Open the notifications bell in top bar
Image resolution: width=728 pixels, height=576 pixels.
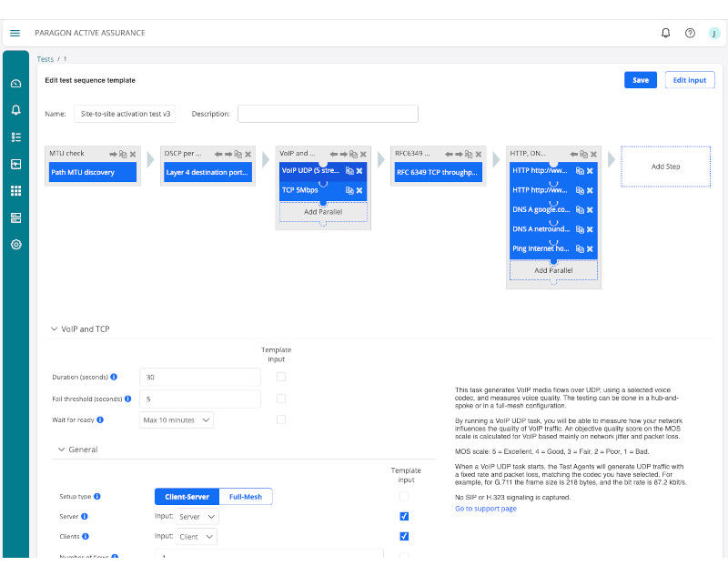pyautogui.click(x=665, y=33)
